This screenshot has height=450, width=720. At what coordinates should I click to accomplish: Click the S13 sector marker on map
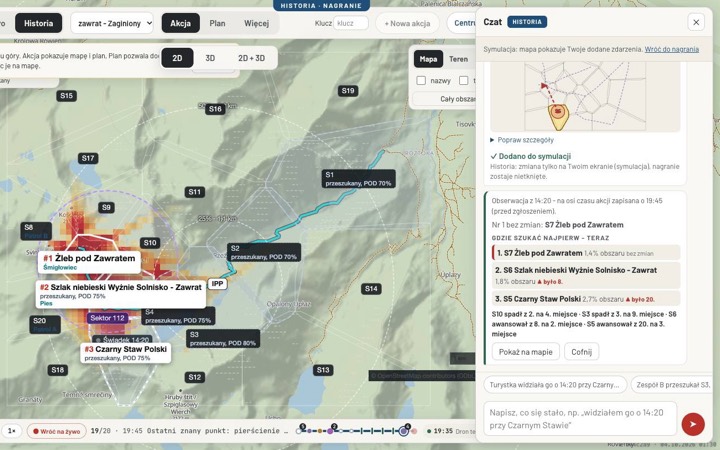(323, 370)
